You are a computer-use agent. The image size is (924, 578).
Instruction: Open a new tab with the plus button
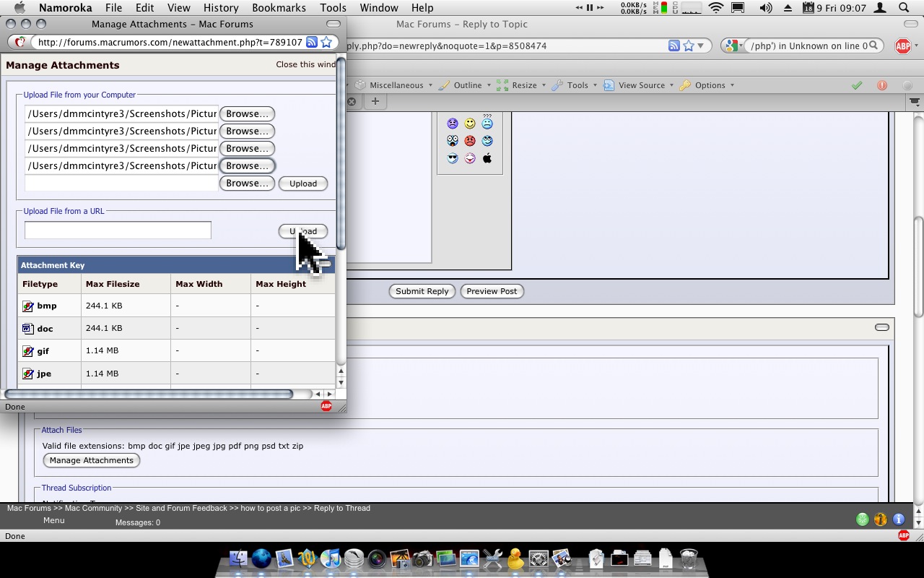coord(375,101)
